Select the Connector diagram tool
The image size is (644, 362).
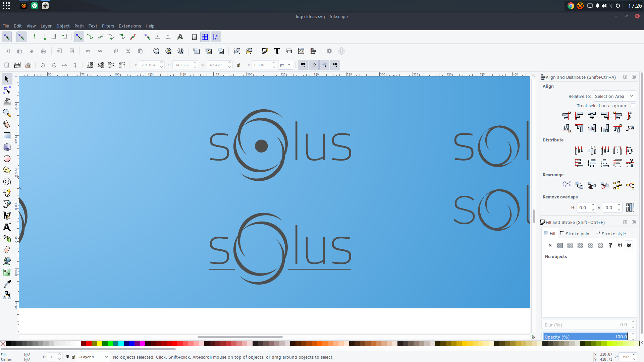[x=7, y=295]
